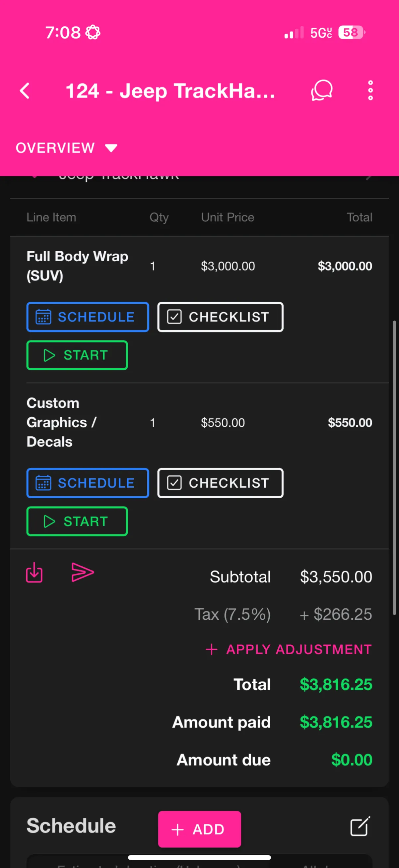The width and height of the screenshot is (399, 868).
Task: Tap the Unit Price column header
Action: [228, 217]
